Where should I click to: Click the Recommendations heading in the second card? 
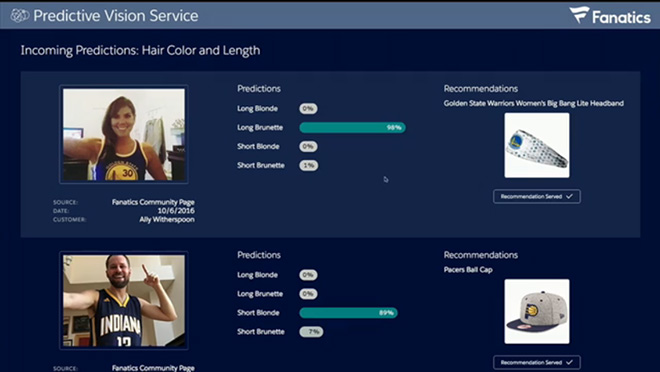pos(481,255)
